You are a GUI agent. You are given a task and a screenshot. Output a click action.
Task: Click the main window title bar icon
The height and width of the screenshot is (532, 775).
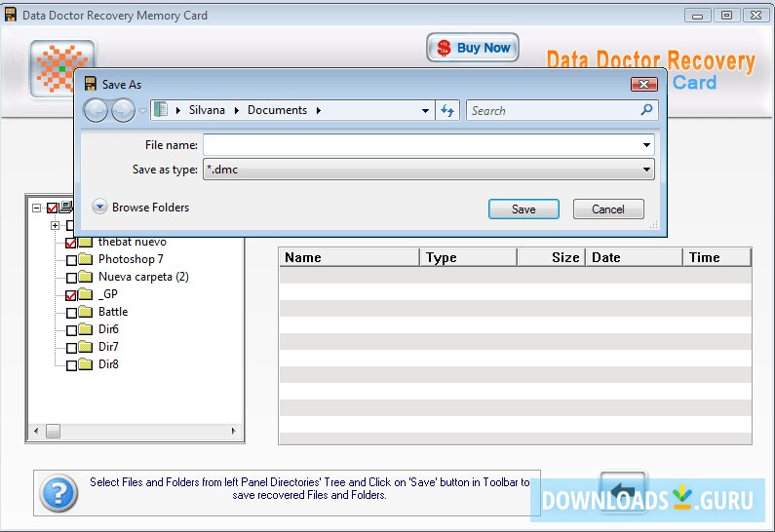[x=11, y=15]
